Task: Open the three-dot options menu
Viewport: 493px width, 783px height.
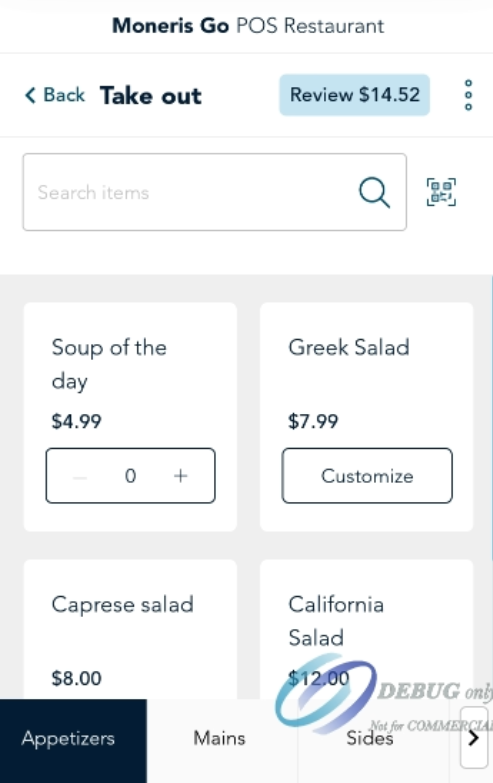Action: point(468,95)
